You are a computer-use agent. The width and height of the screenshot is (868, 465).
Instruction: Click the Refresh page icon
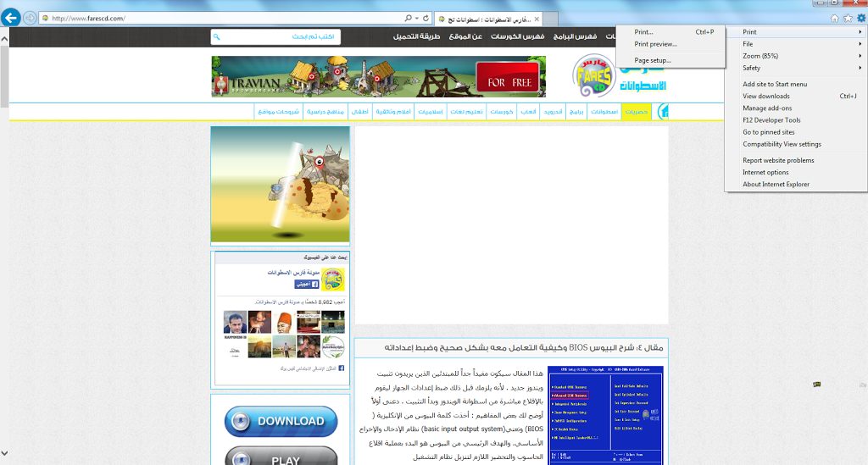426,19
